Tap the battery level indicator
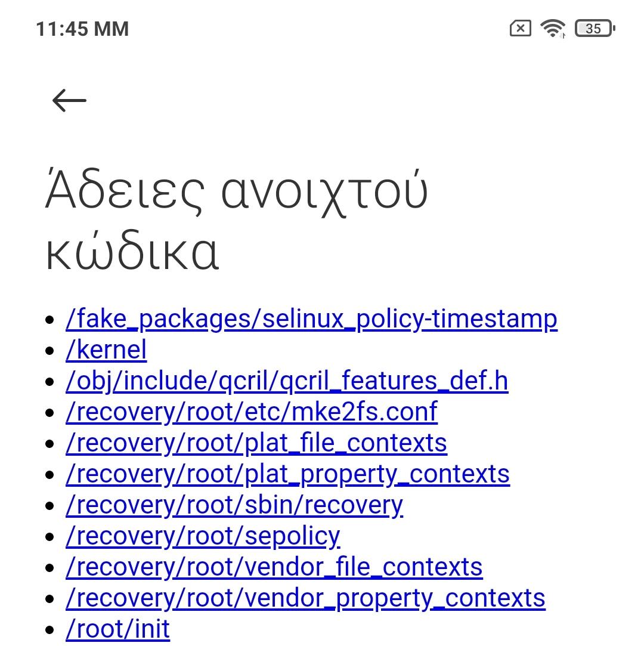Image resolution: width=644 pixels, height=646 pixels. (595, 28)
